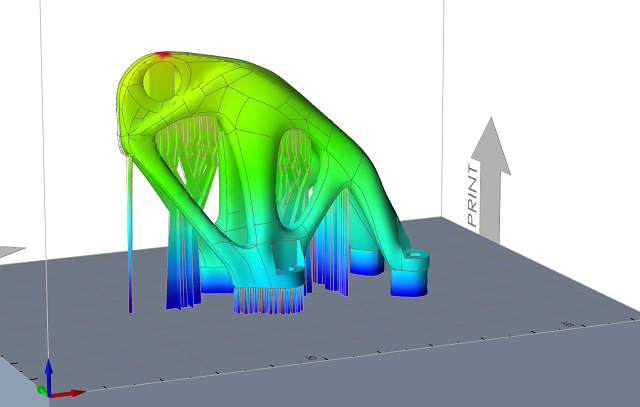Select the red X-axis arrow of triad
The height and width of the screenshot is (407, 640).
(68, 393)
